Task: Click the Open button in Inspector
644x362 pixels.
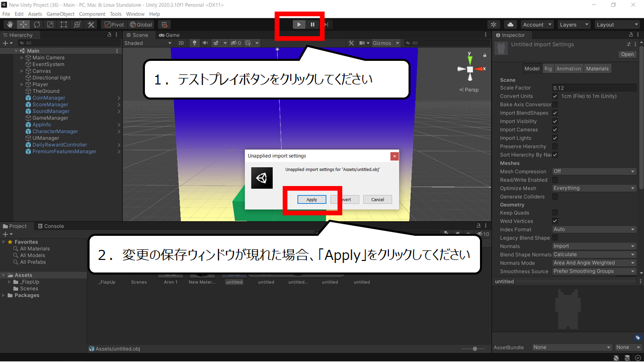Action: pyautogui.click(x=627, y=54)
